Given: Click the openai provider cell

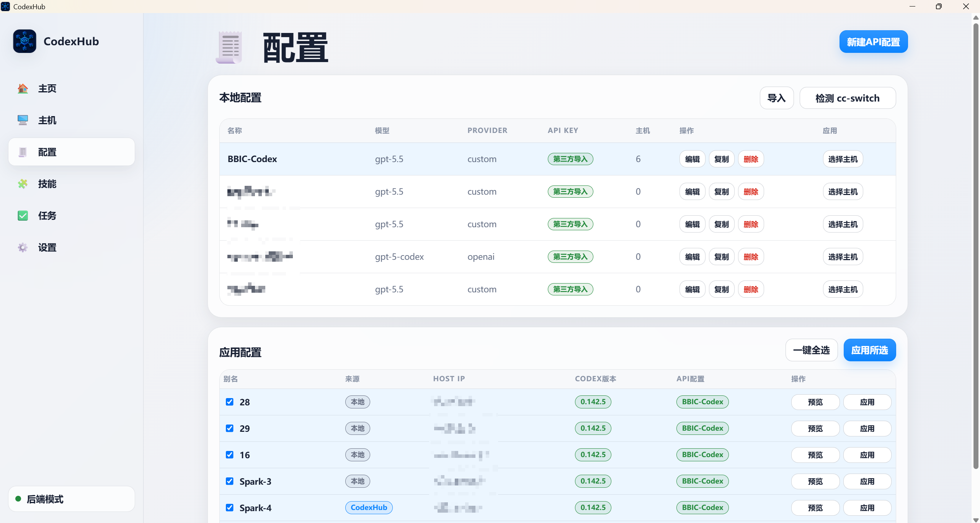Looking at the screenshot, I should (481, 257).
